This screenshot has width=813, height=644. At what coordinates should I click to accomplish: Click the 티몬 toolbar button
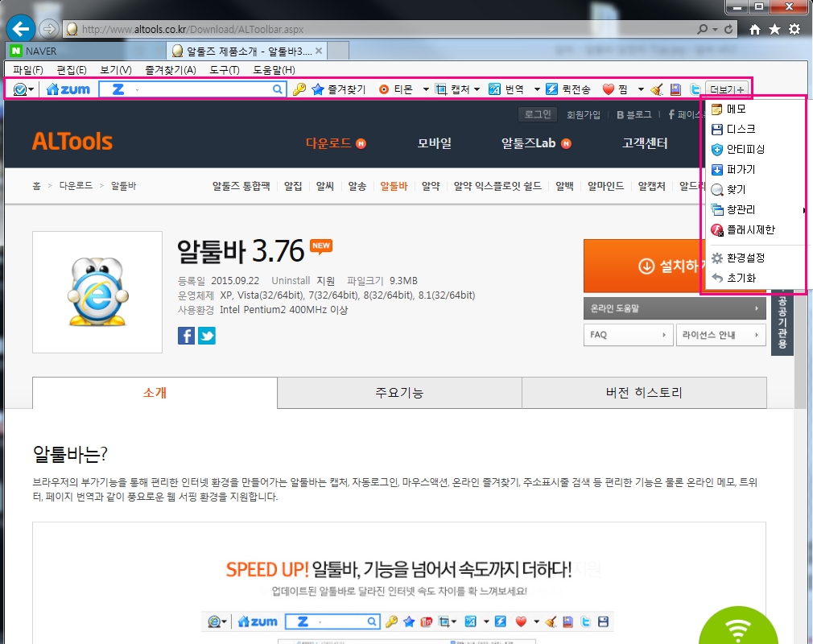pos(396,89)
